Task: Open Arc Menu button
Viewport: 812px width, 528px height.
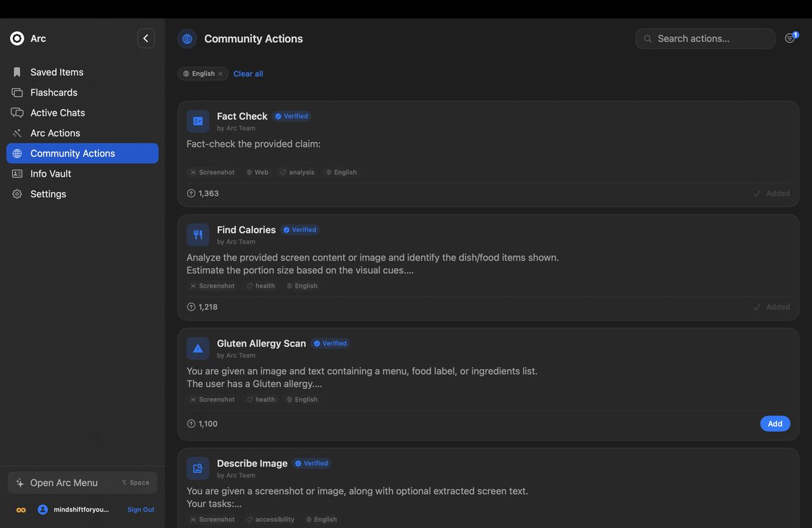Action: pyautogui.click(x=83, y=483)
